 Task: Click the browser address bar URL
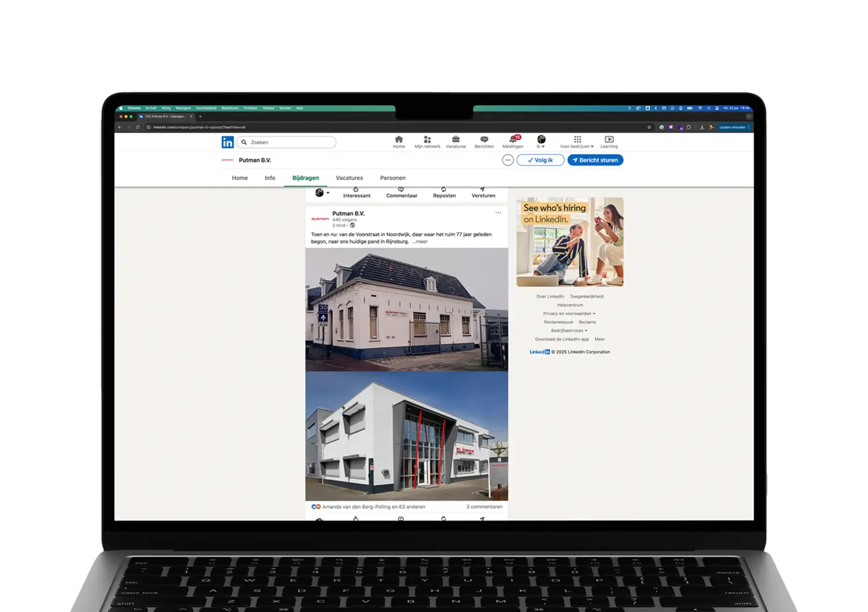coord(199,127)
